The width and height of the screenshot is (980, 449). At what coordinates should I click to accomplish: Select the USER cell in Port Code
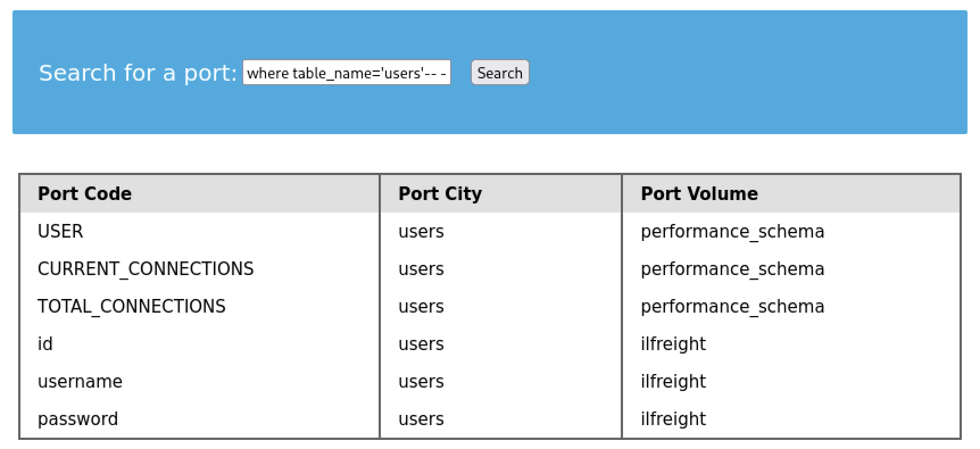[60, 231]
